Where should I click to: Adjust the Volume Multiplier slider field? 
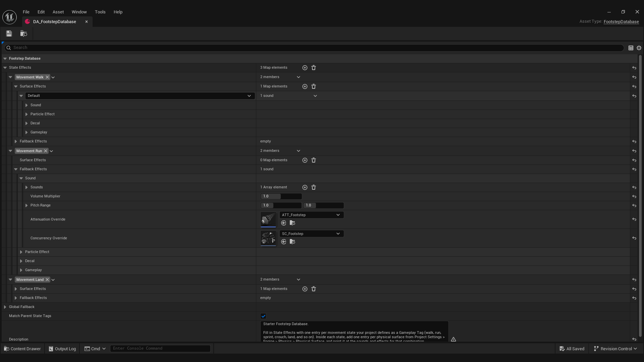click(x=281, y=196)
